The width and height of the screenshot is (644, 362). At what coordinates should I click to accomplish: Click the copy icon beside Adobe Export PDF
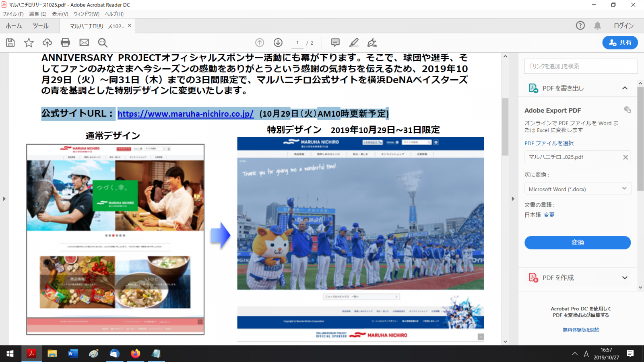pos(627,110)
